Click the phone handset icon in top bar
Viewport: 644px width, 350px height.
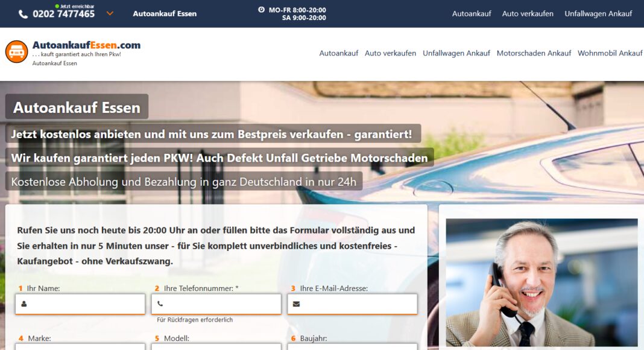[x=24, y=14]
